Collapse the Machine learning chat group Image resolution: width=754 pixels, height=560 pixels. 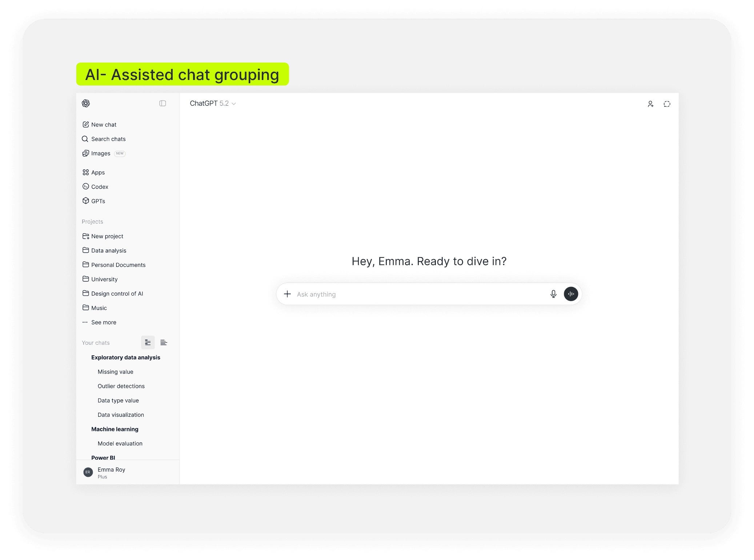115,429
